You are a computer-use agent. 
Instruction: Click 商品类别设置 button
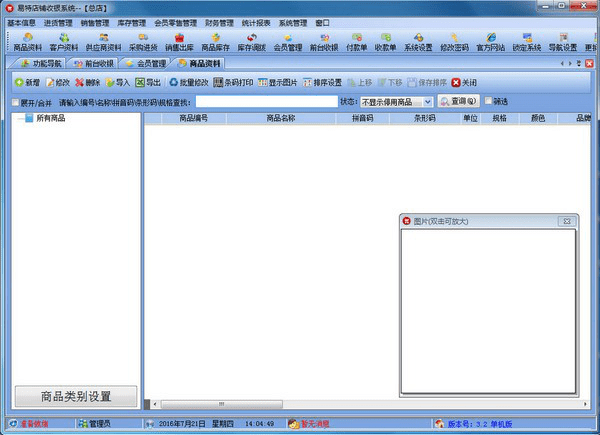click(76, 396)
